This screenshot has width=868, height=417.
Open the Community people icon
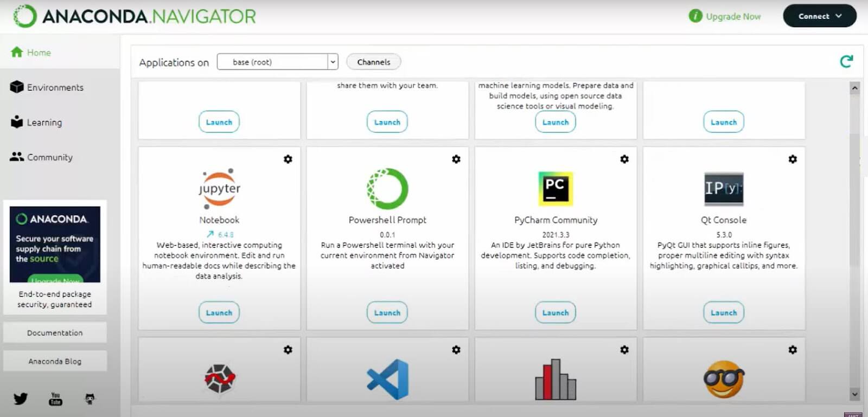tap(17, 157)
